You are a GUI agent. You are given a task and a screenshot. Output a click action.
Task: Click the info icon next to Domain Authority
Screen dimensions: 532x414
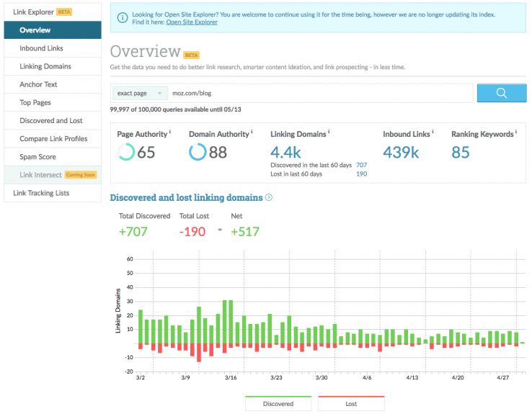click(x=251, y=132)
